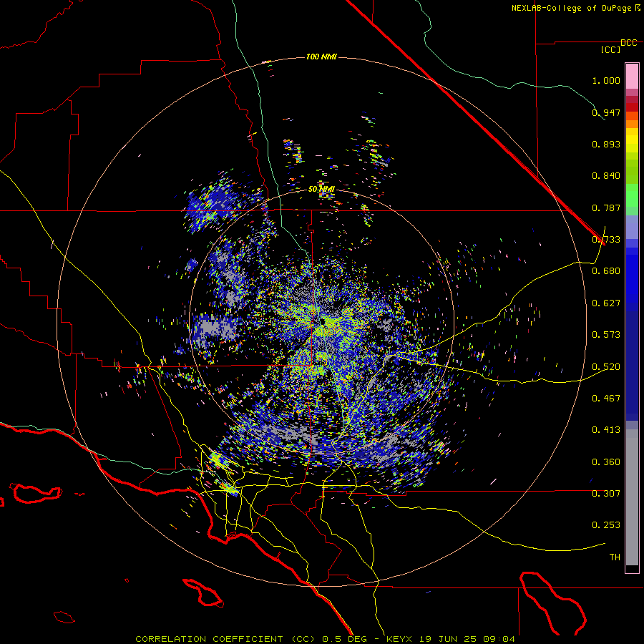644x644 pixels.
Task: Click the 0.680 scale value
Action: coord(606,271)
